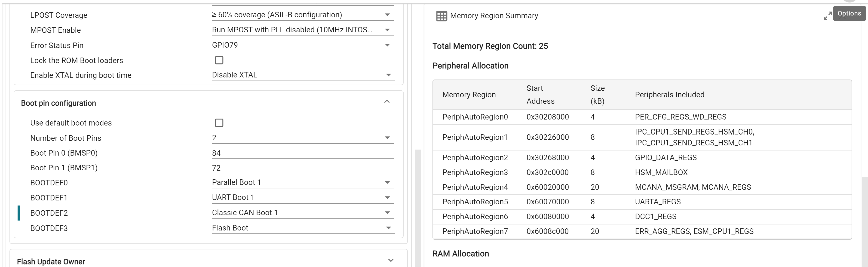Click the vertical scrollbar between panels
The width and height of the screenshot is (868, 267).
coord(418,202)
